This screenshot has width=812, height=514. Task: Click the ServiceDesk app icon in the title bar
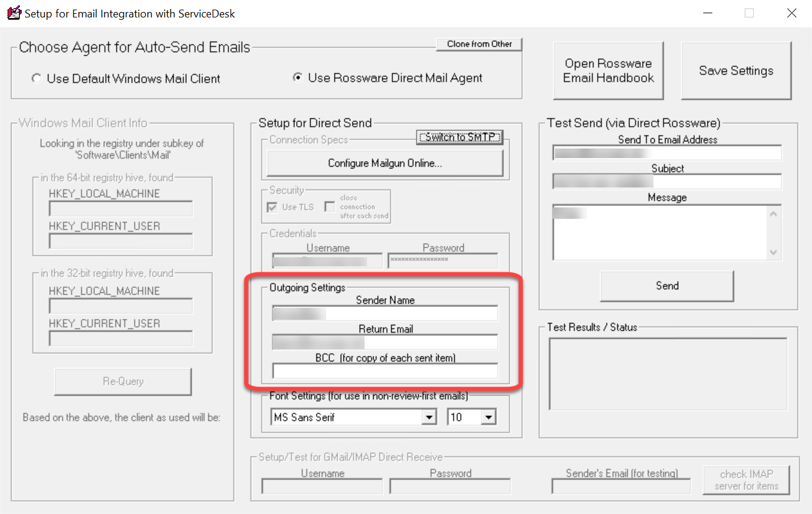tap(13, 13)
